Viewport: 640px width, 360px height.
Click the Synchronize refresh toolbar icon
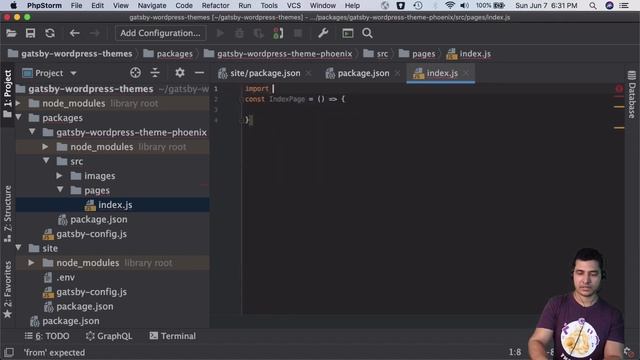click(50, 33)
